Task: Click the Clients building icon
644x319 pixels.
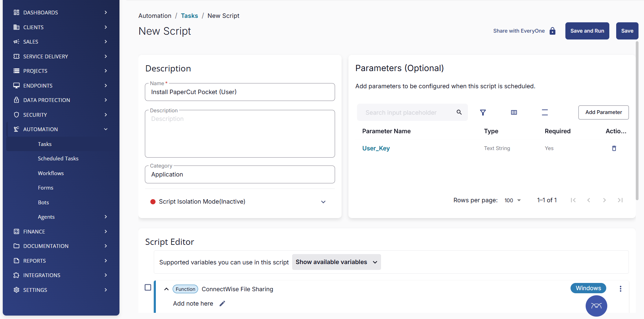Action: coord(16,27)
